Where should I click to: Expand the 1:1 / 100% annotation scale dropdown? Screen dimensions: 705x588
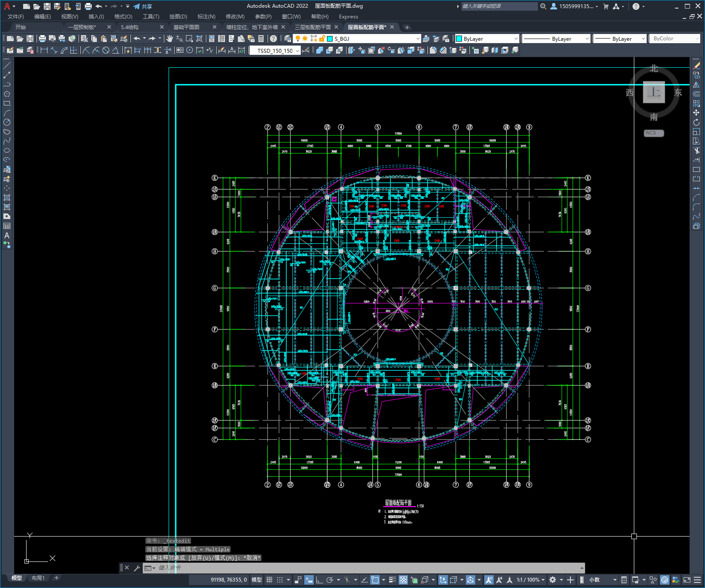[531, 579]
